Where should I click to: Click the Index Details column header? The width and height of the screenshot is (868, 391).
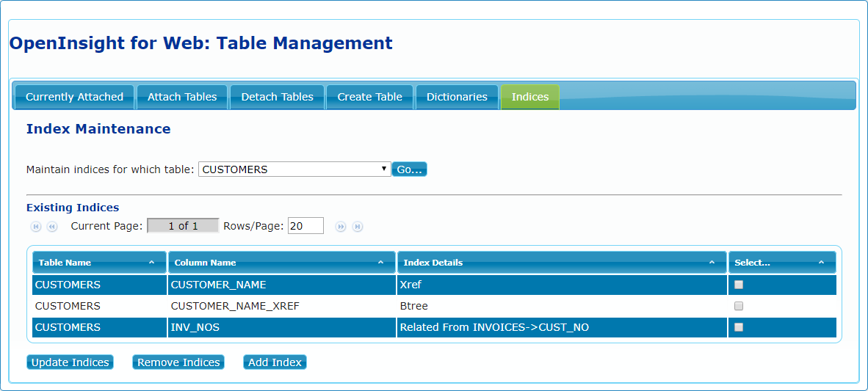pos(562,263)
